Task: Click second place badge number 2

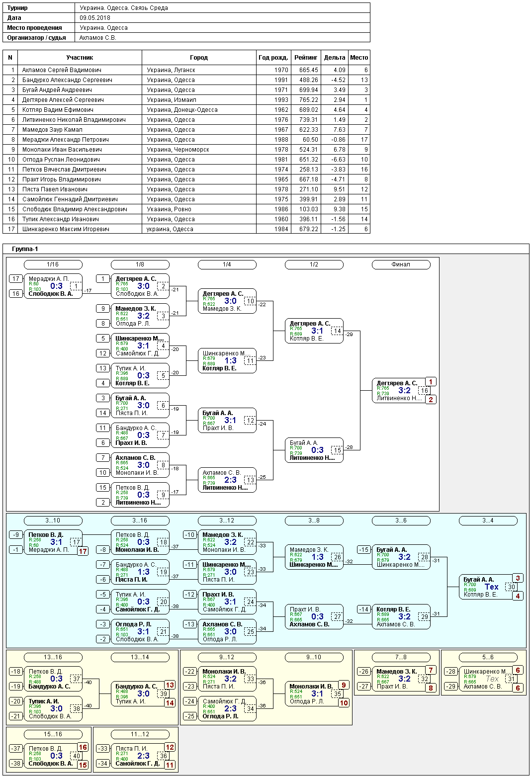Action: (x=431, y=400)
